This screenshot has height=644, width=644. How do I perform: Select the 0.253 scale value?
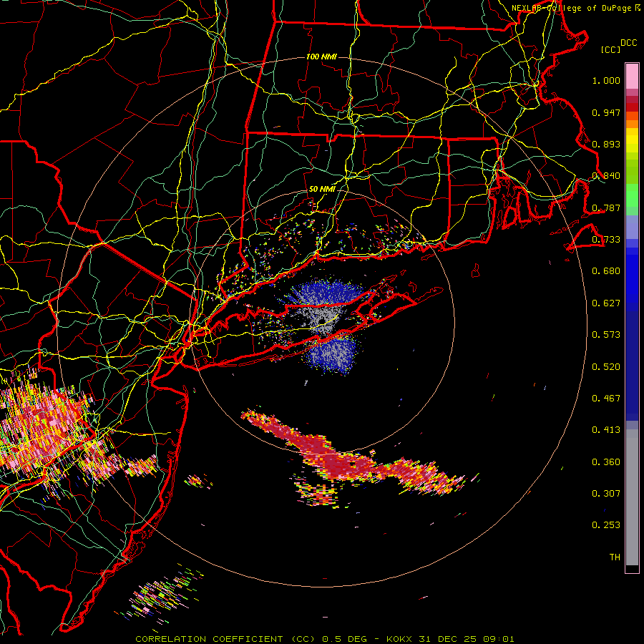click(x=606, y=525)
